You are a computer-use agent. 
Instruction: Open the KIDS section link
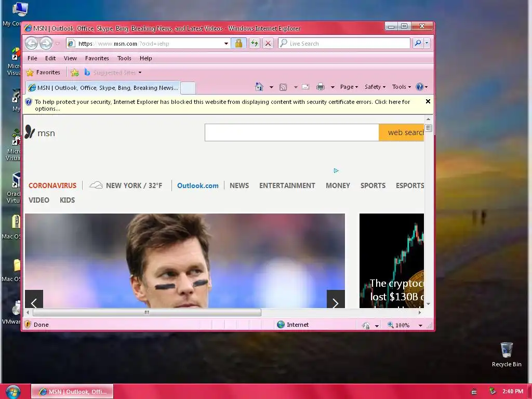(67, 200)
